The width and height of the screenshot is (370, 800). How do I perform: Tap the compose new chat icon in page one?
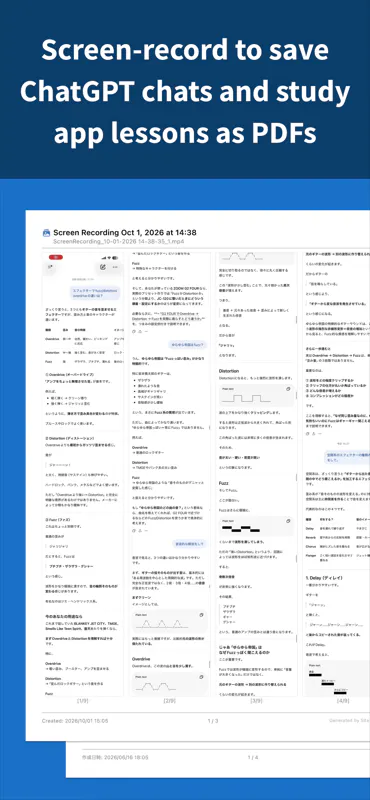click(103, 267)
